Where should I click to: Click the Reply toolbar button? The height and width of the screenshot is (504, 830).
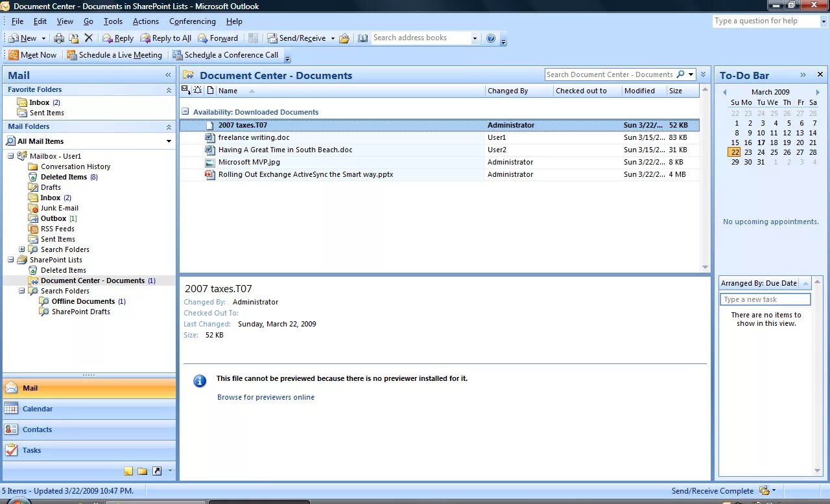coord(118,38)
